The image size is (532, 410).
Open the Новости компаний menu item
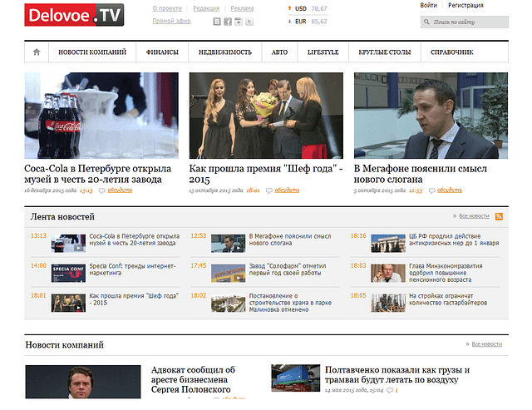click(x=92, y=52)
